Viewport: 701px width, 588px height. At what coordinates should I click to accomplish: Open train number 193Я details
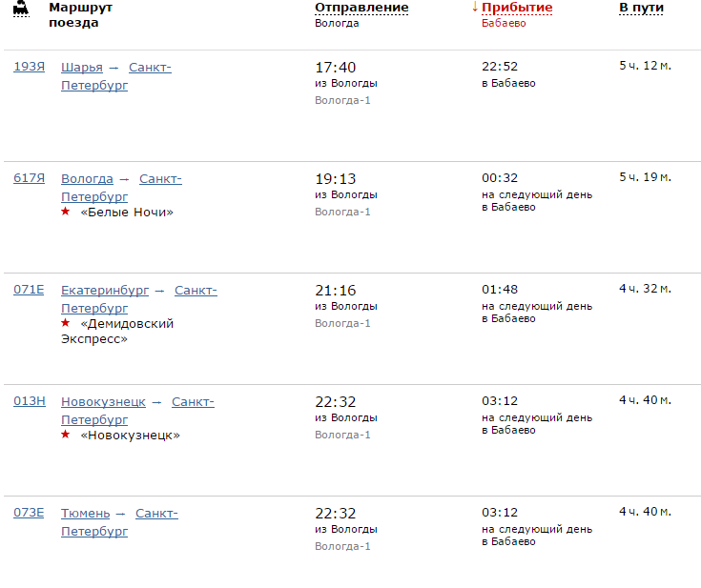(x=29, y=67)
